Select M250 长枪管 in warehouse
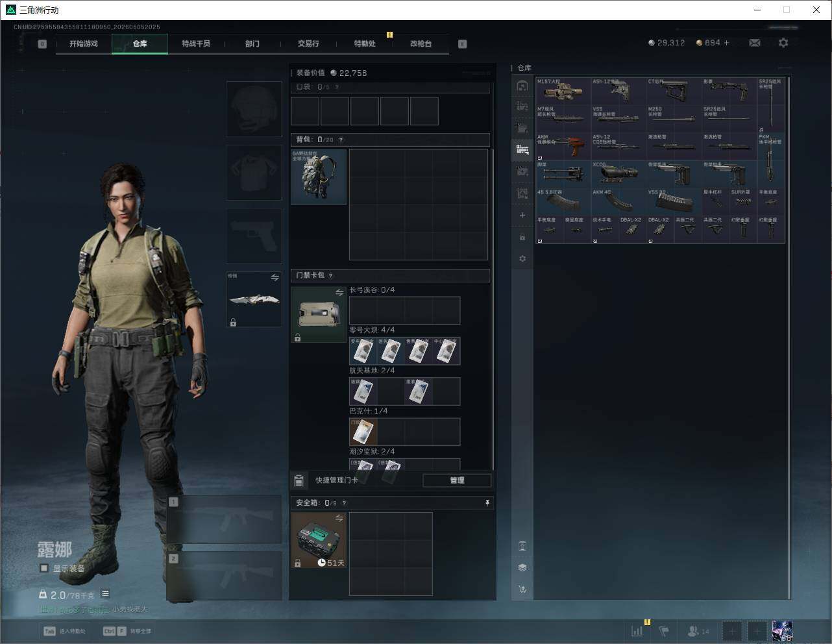This screenshot has width=832, height=644. (x=674, y=119)
